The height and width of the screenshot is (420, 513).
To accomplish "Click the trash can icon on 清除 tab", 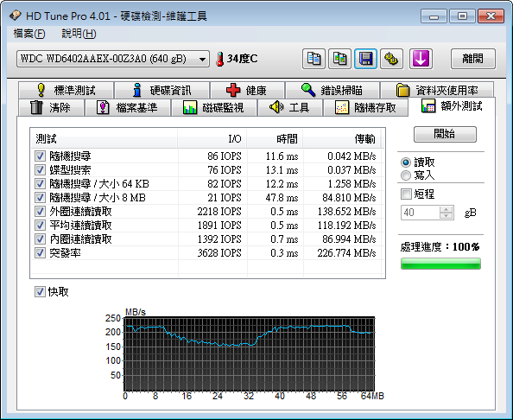I will [x=36, y=107].
